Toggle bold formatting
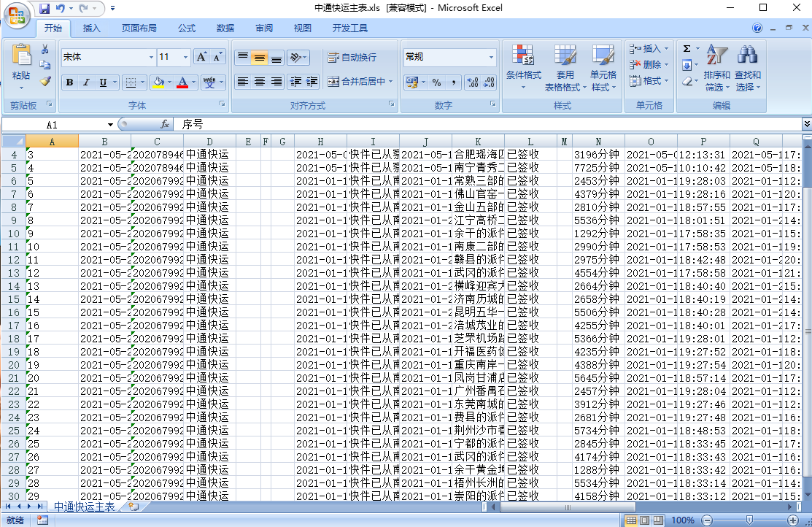 (69, 82)
